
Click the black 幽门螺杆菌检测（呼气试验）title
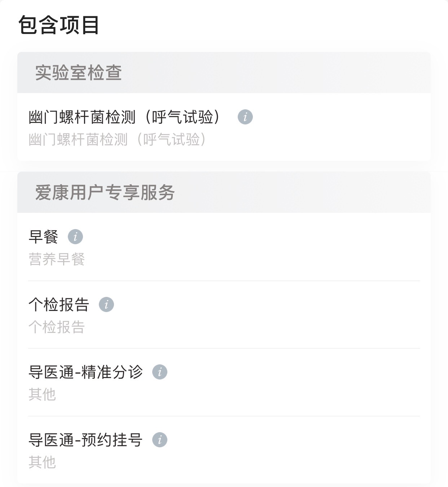pyautogui.click(x=124, y=117)
